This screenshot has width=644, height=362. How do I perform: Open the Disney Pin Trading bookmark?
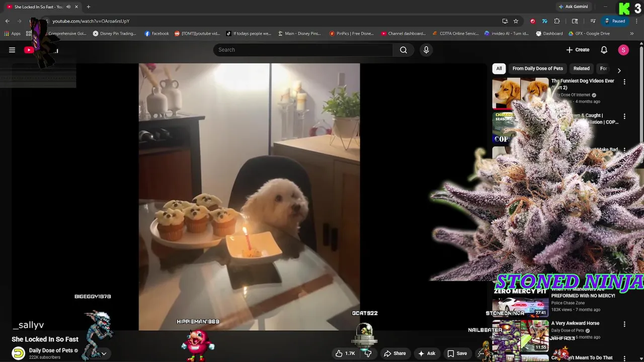click(x=114, y=34)
